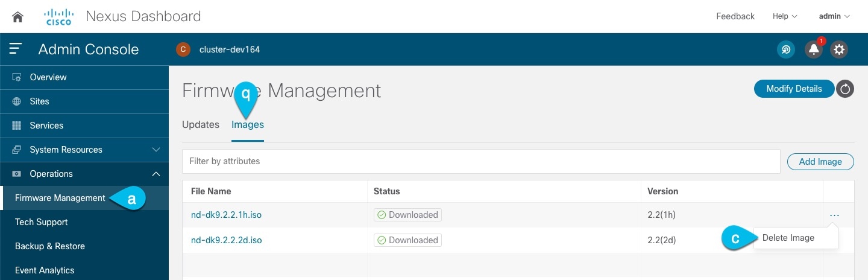Open the nd-dk9.2.2.2d.iso file link

[226, 240]
